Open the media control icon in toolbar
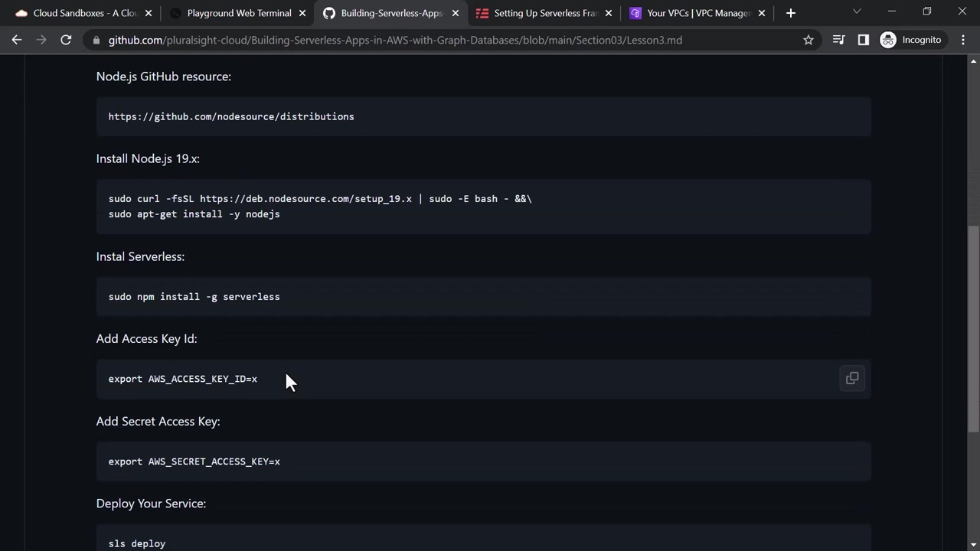The height and width of the screenshot is (551, 980). point(838,40)
